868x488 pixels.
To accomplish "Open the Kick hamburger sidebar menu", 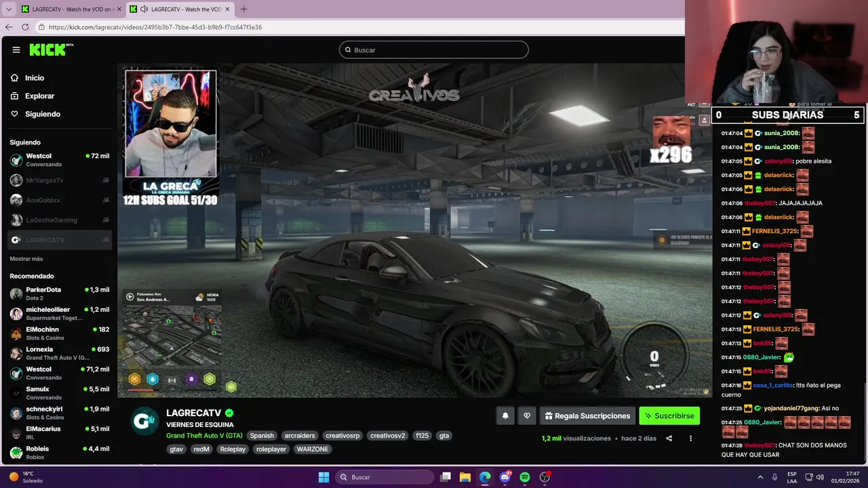I will point(16,49).
